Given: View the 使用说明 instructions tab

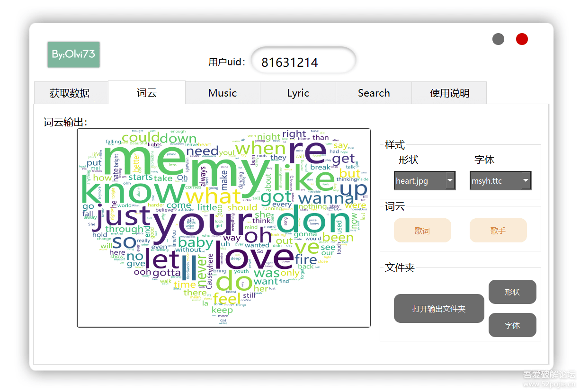Looking at the screenshot, I should (x=449, y=93).
